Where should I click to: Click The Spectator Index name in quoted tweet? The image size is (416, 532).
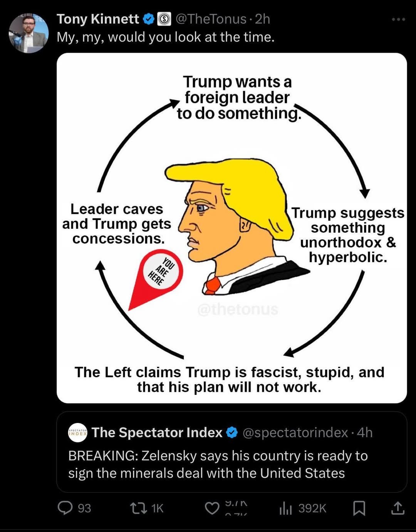[157, 433]
